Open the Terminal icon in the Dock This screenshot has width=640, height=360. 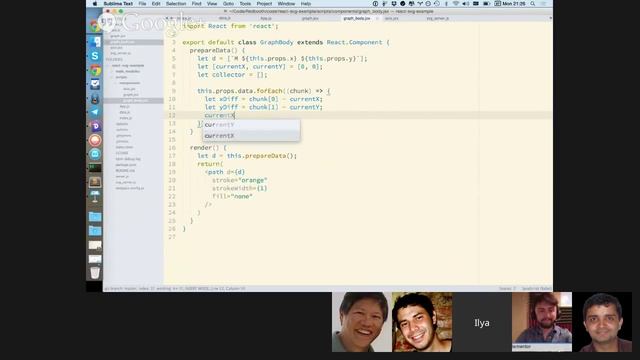coord(95,168)
